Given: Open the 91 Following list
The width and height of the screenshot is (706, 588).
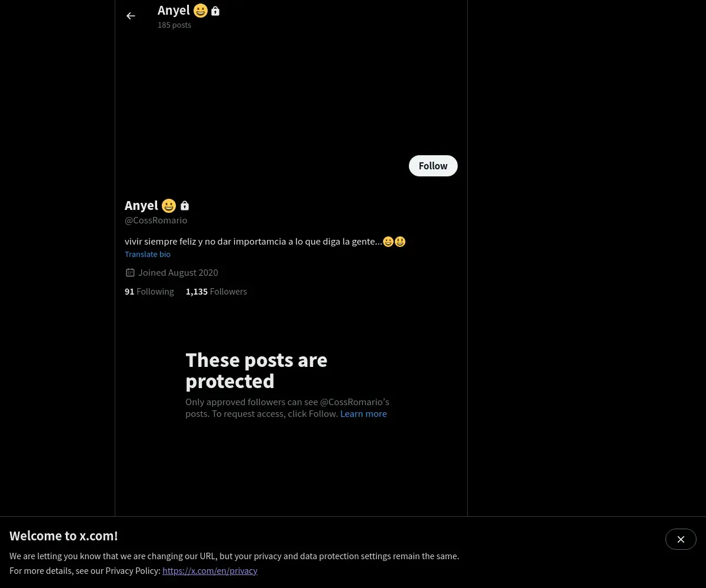Looking at the screenshot, I should (x=149, y=292).
